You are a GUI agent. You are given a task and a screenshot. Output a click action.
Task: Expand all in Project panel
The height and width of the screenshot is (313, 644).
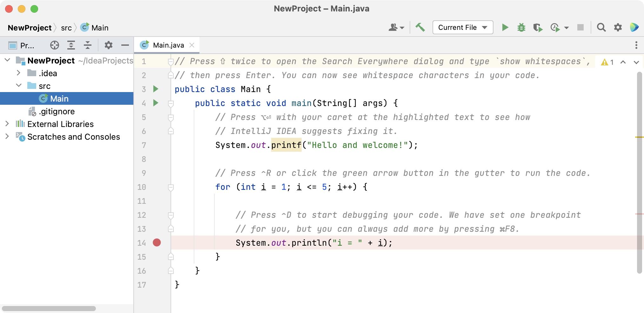(x=71, y=45)
